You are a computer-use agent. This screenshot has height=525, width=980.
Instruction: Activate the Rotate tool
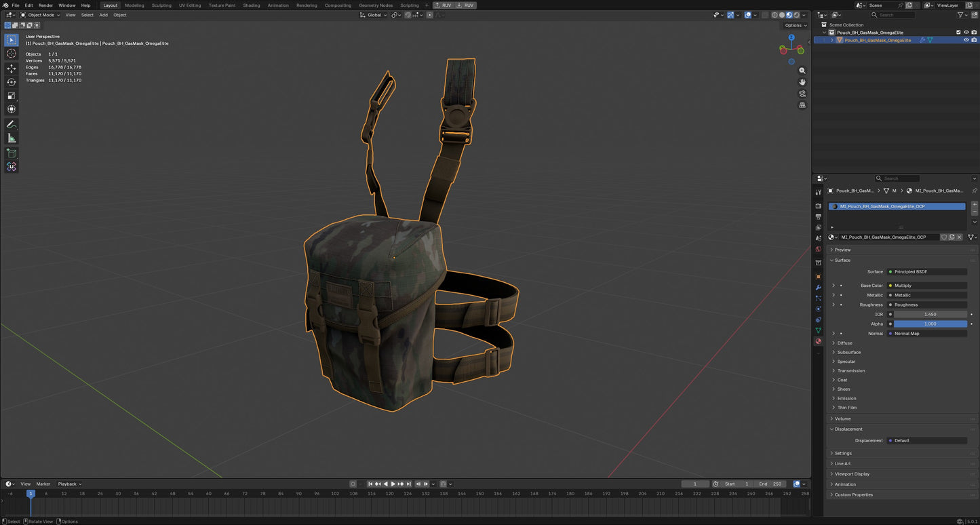(x=12, y=82)
